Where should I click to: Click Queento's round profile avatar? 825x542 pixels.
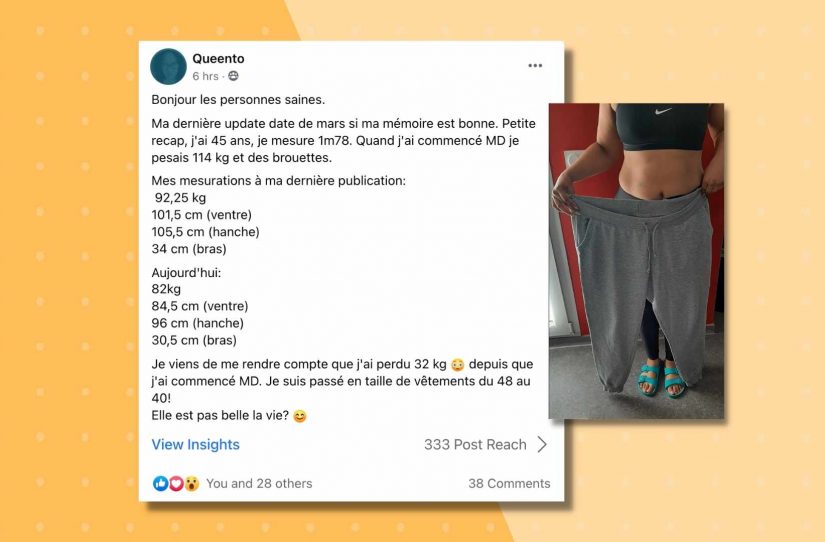pos(168,67)
